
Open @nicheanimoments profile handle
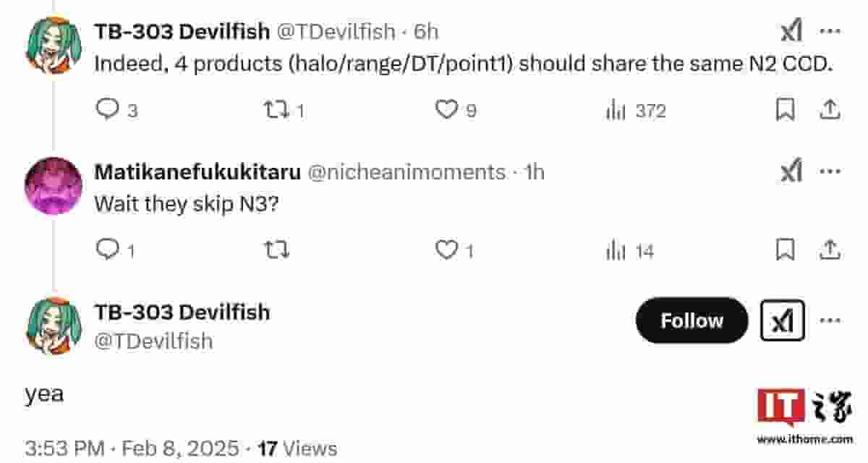coord(407,172)
